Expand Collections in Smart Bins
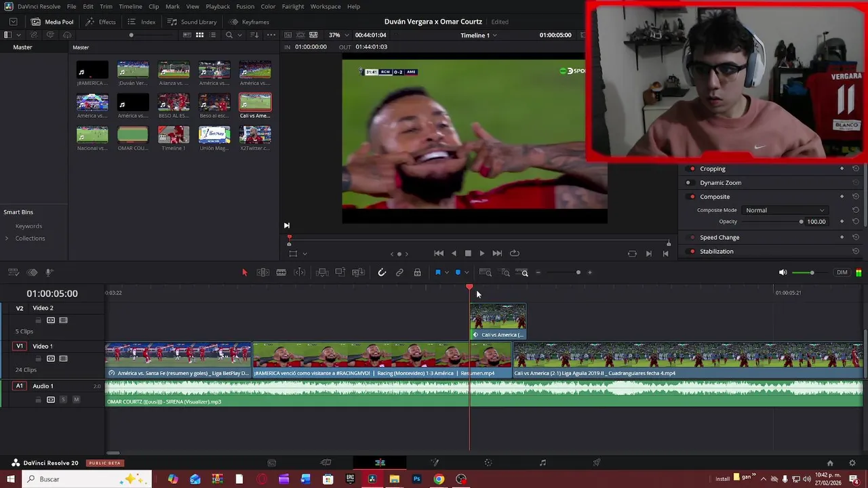This screenshot has height=488, width=868. point(7,239)
